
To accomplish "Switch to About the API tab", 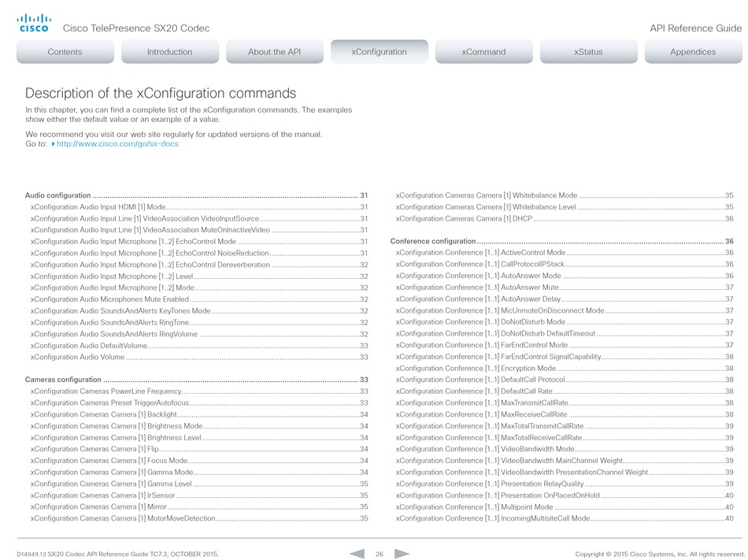I will click(x=274, y=51).
